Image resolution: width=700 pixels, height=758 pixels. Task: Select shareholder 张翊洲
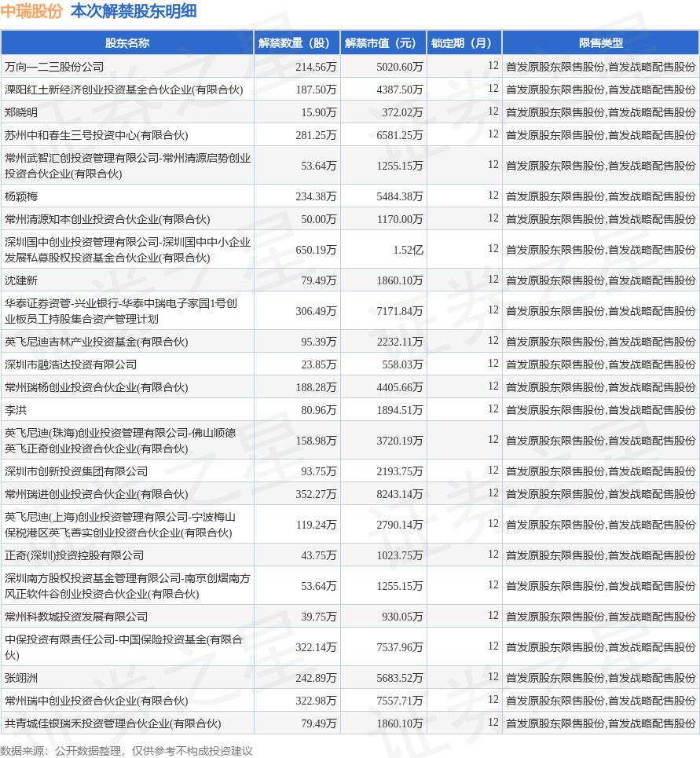[x=20, y=678]
